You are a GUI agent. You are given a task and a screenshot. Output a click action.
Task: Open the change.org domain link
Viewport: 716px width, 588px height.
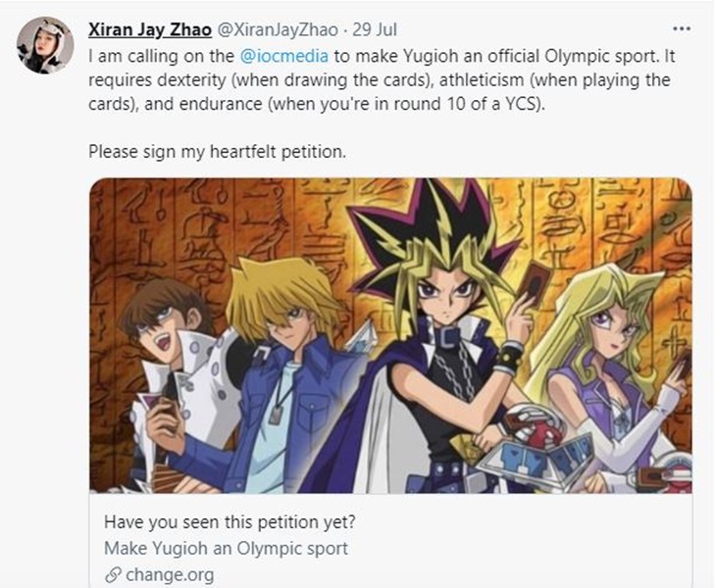click(170, 575)
